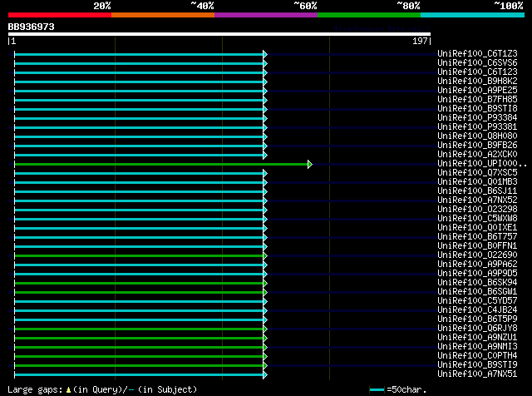Click the Large gaps legend text
The image size is (532, 396).
(x=35, y=389)
